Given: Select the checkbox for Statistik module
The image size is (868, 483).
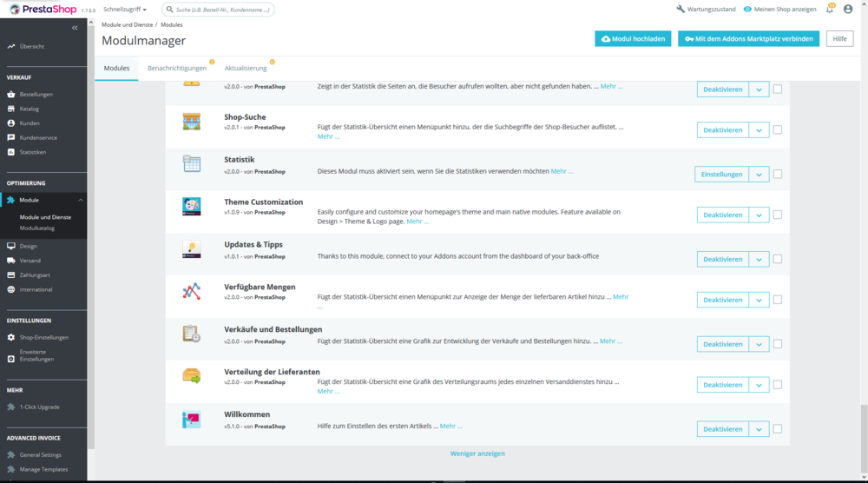Looking at the screenshot, I should (x=778, y=174).
